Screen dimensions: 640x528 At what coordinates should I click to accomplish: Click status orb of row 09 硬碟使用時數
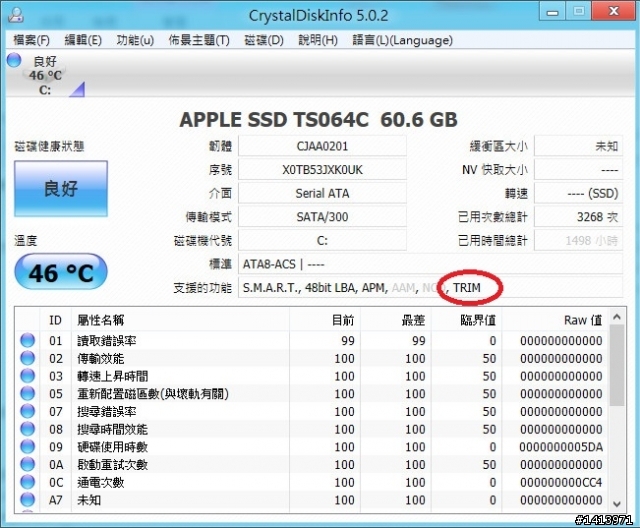pyautogui.click(x=27, y=446)
